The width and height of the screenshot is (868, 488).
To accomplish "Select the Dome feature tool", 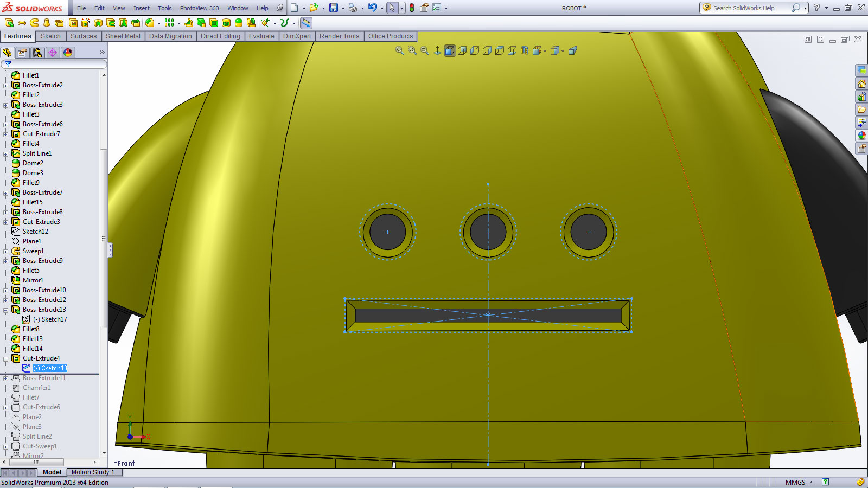I will pos(239,23).
